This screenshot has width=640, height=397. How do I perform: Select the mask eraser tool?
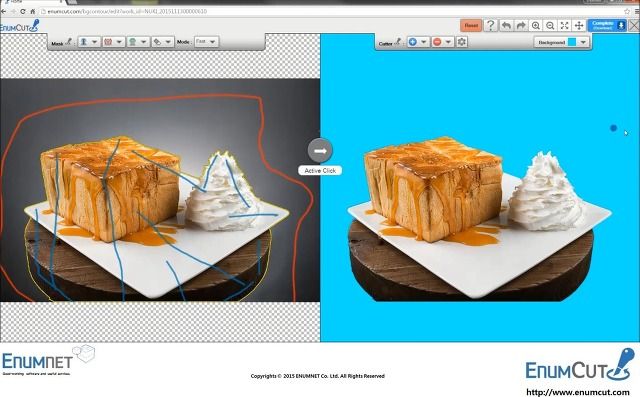[x=157, y=42]
